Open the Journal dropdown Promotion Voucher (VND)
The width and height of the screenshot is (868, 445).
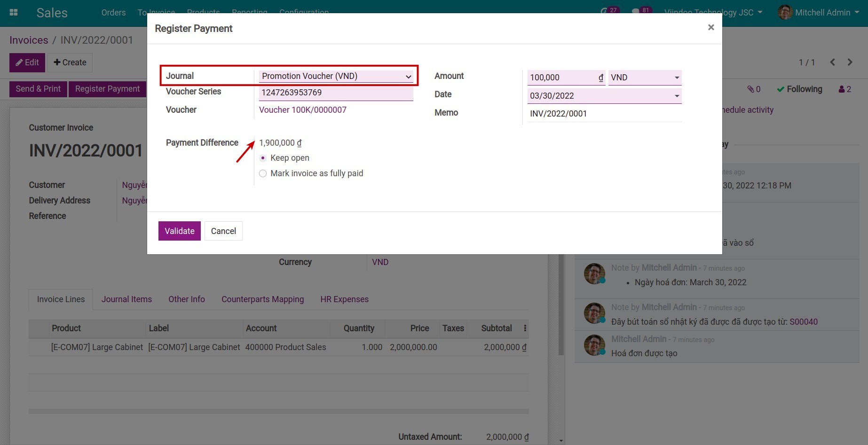[x=336, y=76]
